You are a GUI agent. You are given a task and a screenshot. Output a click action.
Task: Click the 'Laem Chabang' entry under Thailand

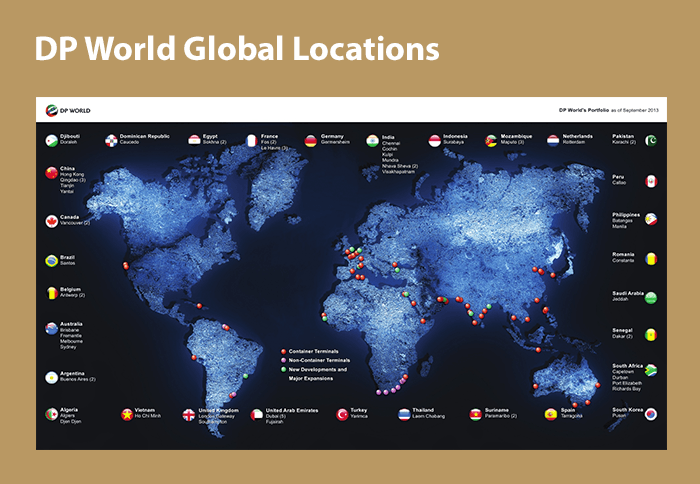coord(429,416)
